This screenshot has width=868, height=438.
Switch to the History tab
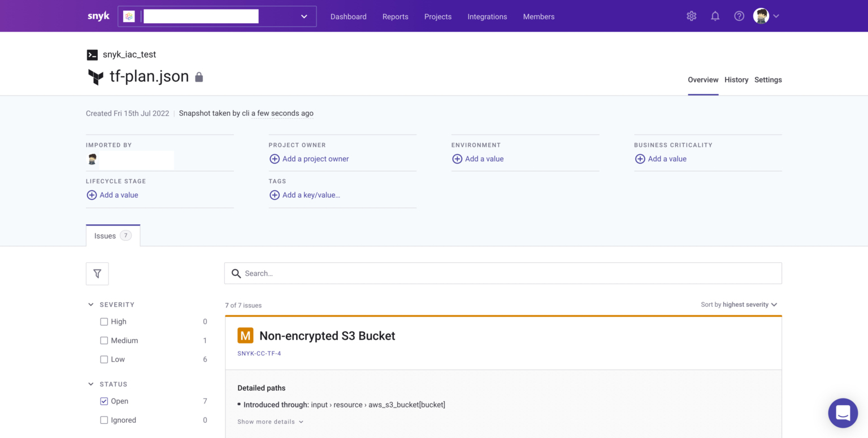click(x=736, y=80)
